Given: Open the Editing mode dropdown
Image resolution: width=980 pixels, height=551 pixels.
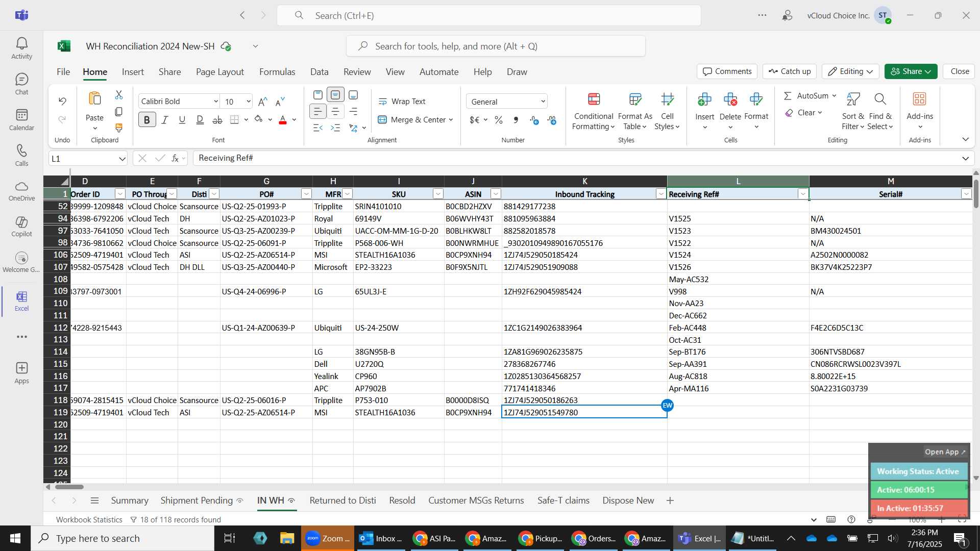Looking at the screenshot, I should [x=850, y=71].
